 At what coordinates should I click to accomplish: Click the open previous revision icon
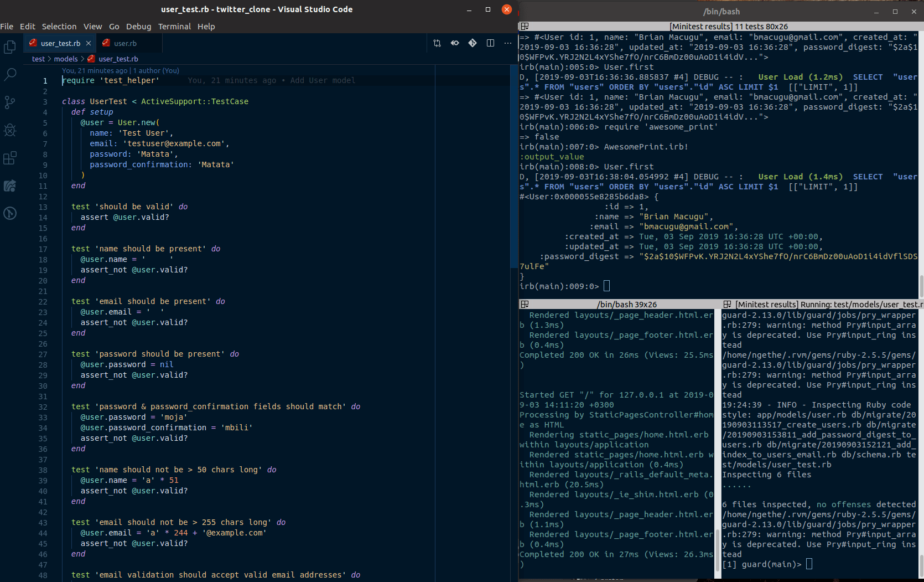pyautogui.click(x=455, y=43)
